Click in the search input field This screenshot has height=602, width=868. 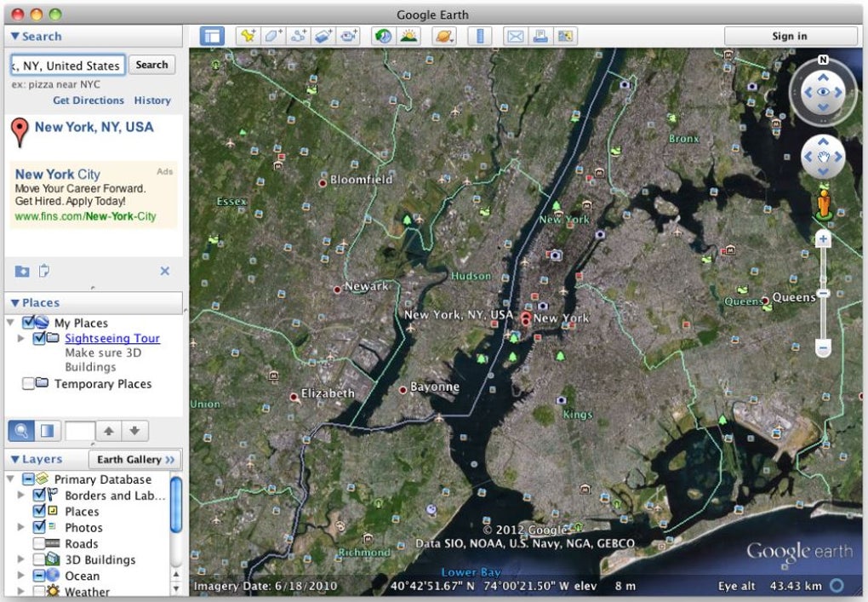pos(67,66)
